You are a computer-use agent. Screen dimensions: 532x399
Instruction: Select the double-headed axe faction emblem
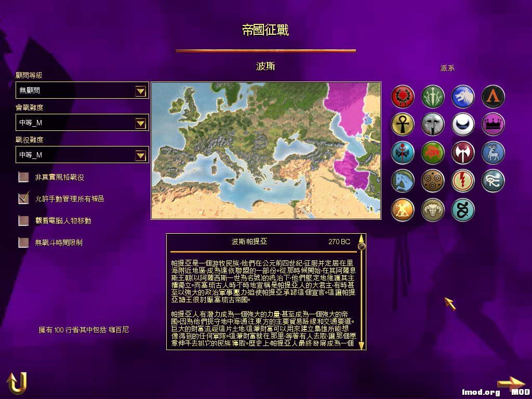[463, 153]
